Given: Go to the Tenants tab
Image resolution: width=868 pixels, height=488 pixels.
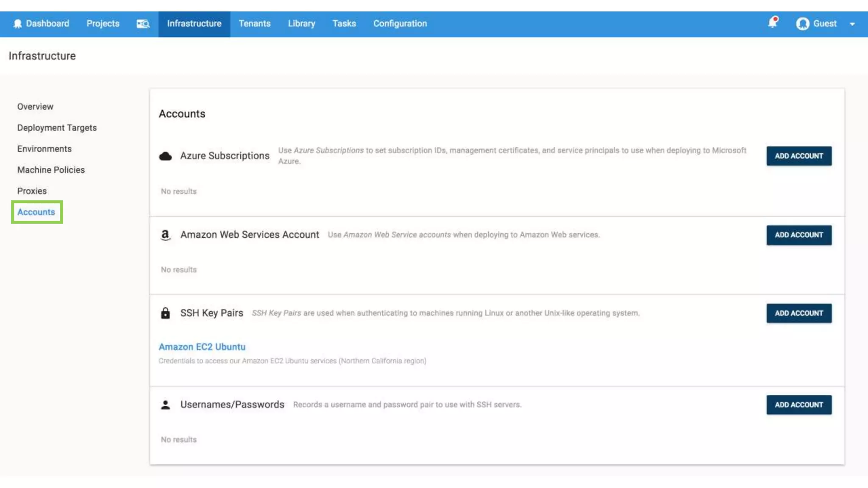Looking at the screenshot, I should (254, 24).
